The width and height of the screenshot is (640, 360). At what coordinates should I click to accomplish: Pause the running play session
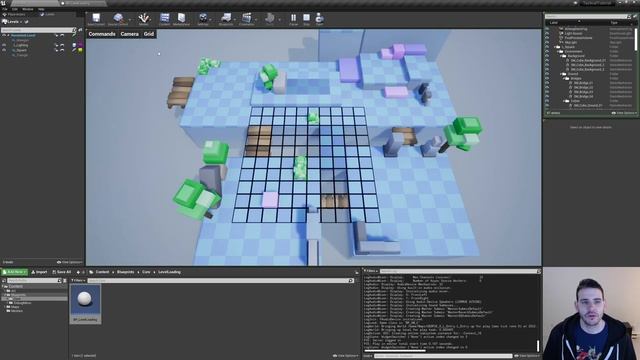click(293, 18)
